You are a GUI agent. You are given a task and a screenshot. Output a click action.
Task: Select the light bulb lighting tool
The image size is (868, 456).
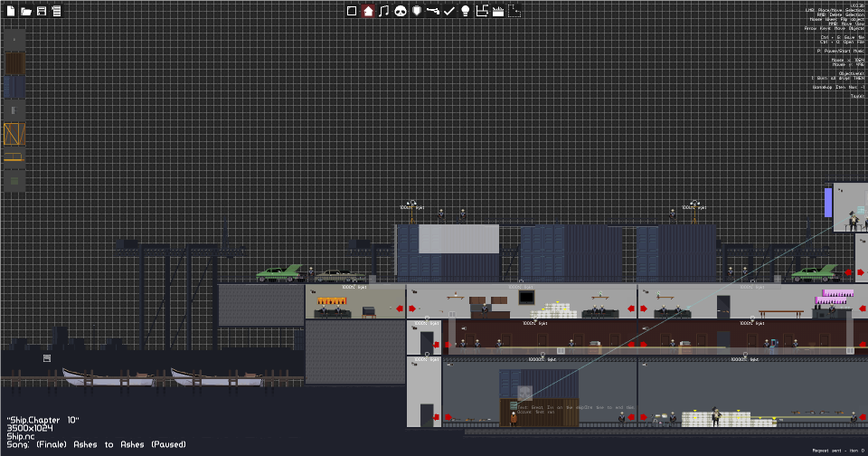(x=466, y=11)
